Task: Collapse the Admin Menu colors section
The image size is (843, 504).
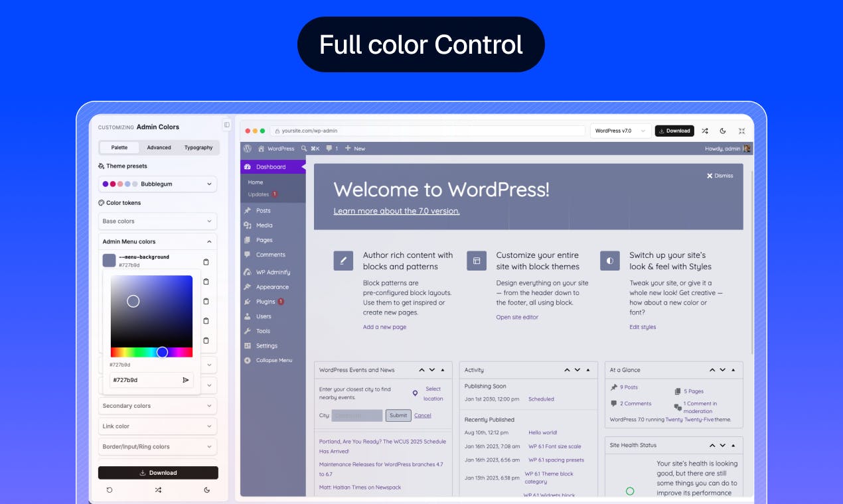Action: 158,241
